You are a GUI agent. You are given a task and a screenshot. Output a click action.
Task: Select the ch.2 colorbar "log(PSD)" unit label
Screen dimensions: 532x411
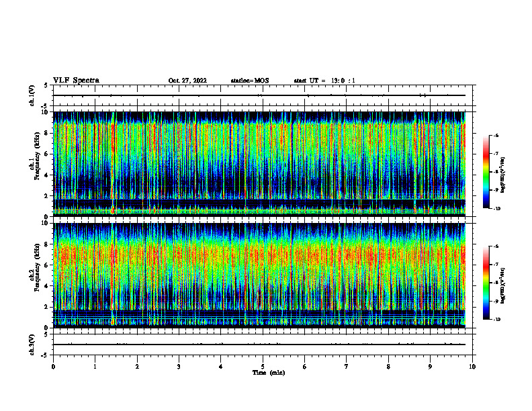502,286
